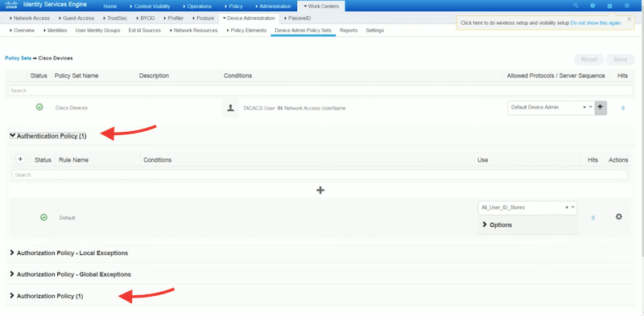
Task: Open the actions gear for Default rule
Action: pyautogui.click(x=618, y=216)
